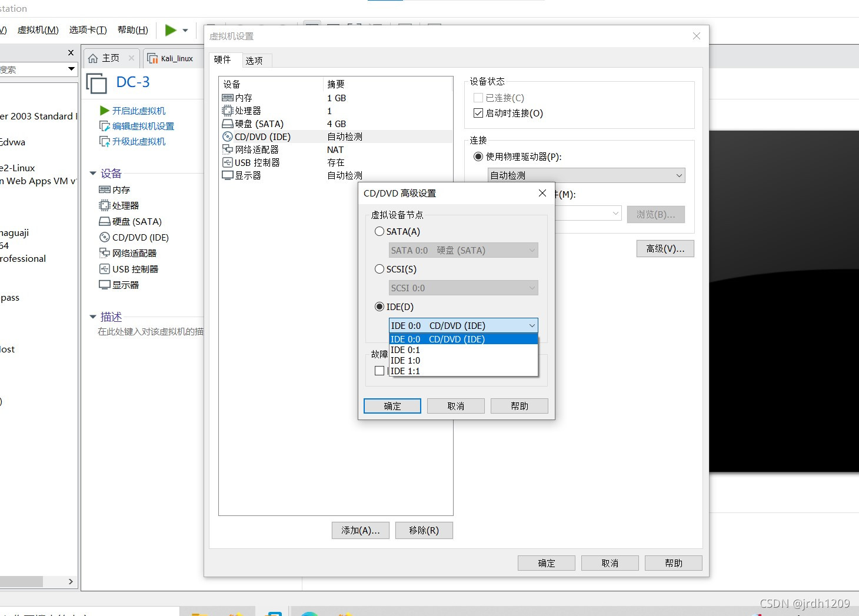Viewport: 859px width, 616px height.
Task: Collapse the IDE 0:0 CD/DVD combo box
Action: [464, 325]
